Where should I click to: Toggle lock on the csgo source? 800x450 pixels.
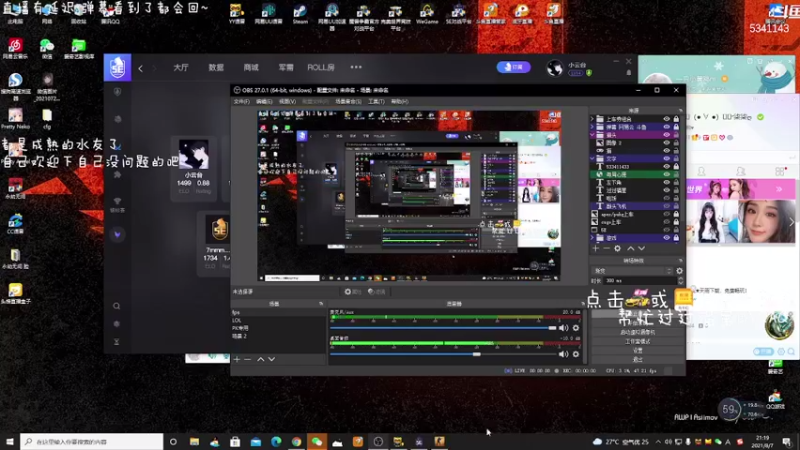tap(676, 222)
